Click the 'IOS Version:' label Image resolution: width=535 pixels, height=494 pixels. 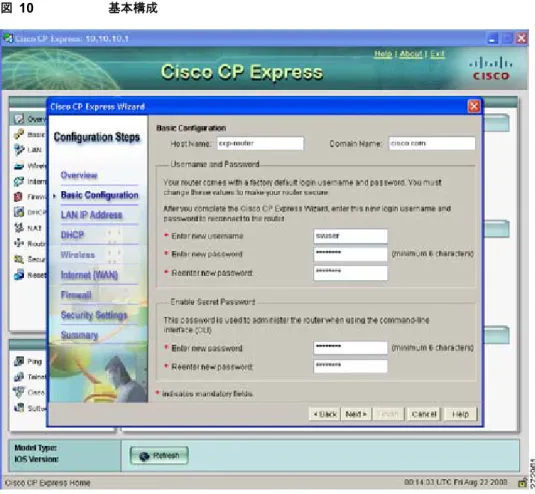(x=36, y=459)
